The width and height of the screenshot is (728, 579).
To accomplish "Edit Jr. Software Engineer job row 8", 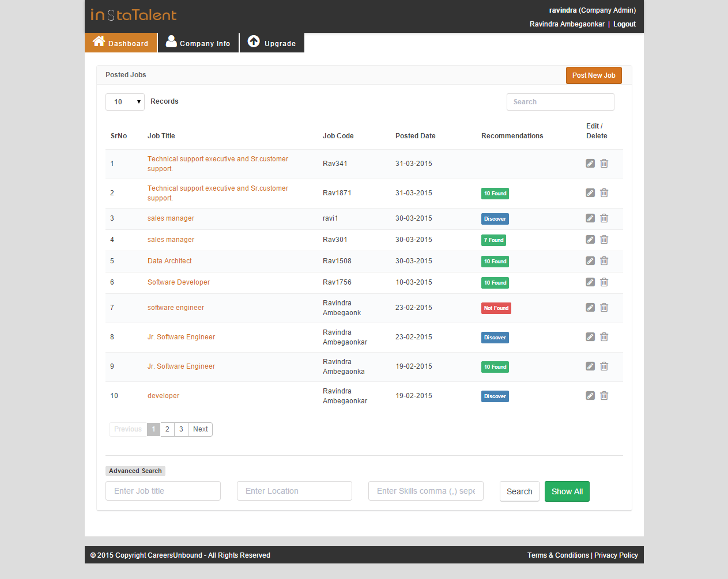I will point(590,337).
